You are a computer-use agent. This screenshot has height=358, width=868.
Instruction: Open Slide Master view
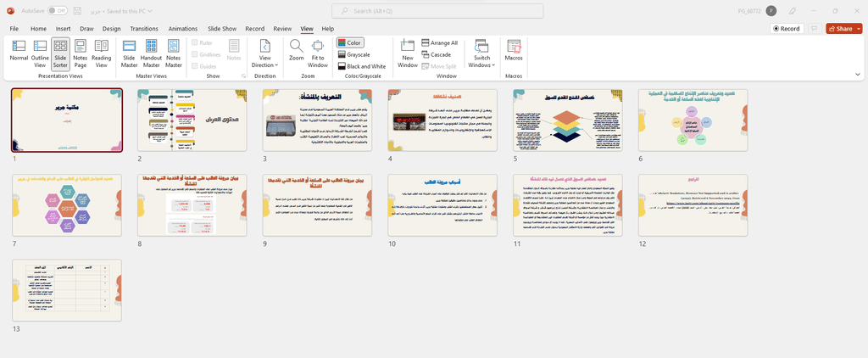[130, 53]
